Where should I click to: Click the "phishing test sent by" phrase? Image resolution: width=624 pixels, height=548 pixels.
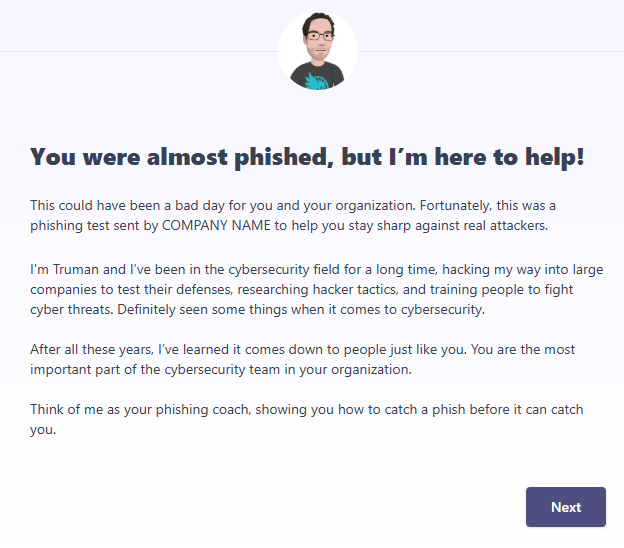(x=94, y=225)
